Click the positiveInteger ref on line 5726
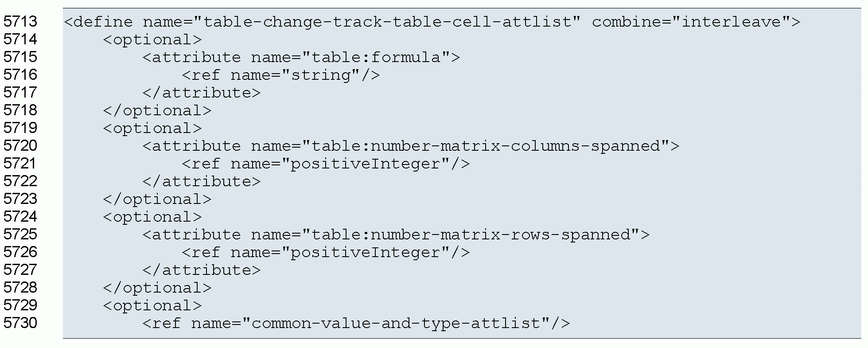The image size is (868, 348). pos(326,252)
